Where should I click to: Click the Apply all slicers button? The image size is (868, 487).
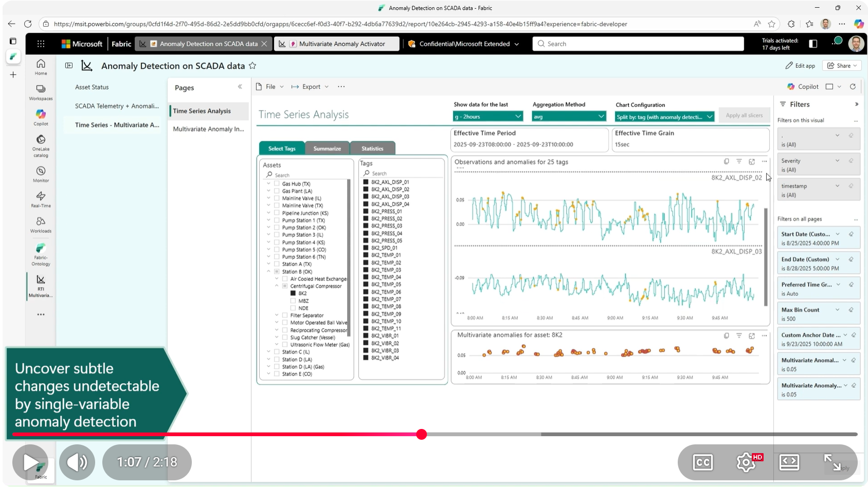(744, 115)
